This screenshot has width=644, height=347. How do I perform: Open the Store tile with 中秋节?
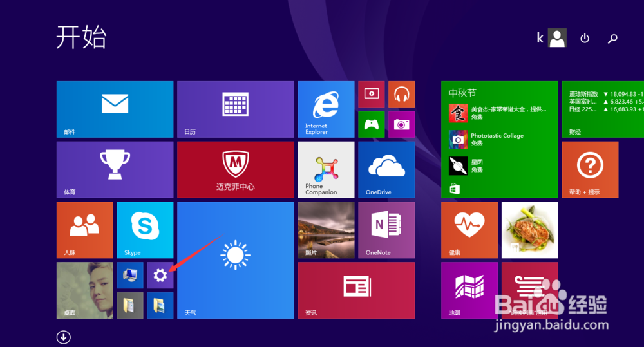pyautogui.click(x=500, y=140)
